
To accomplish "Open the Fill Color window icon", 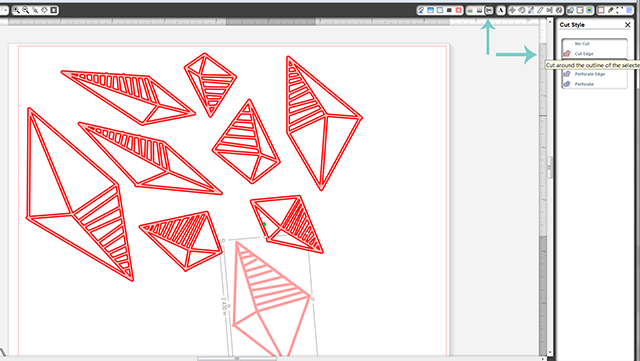I will tap(421, 10).
